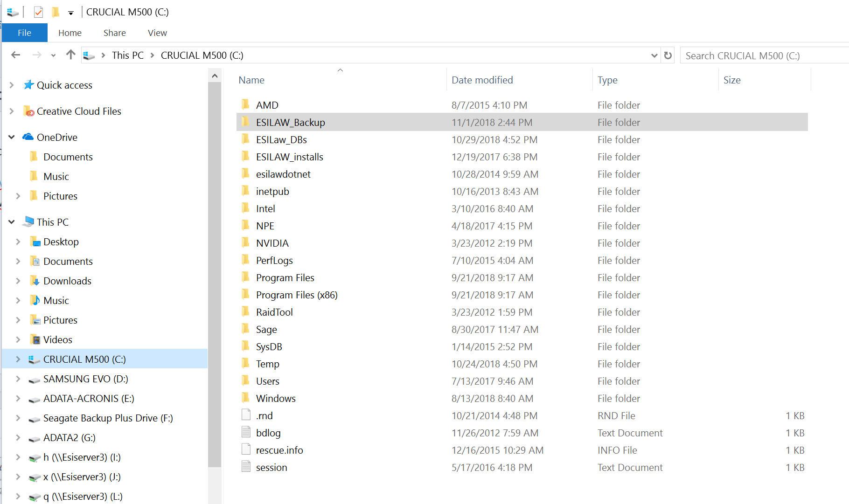The height and width of the screenshot is (504, 849).
Task: Expand Quick access in navigation pane
Action: (12, 85)
